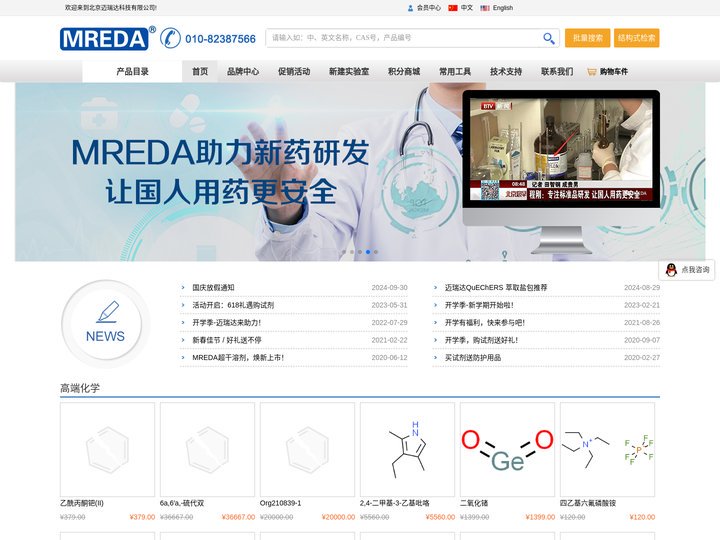Viewport: 720px width, 540px height.
Task: Open 常用工具 in the navigation
Action: [x=455, y=71]
